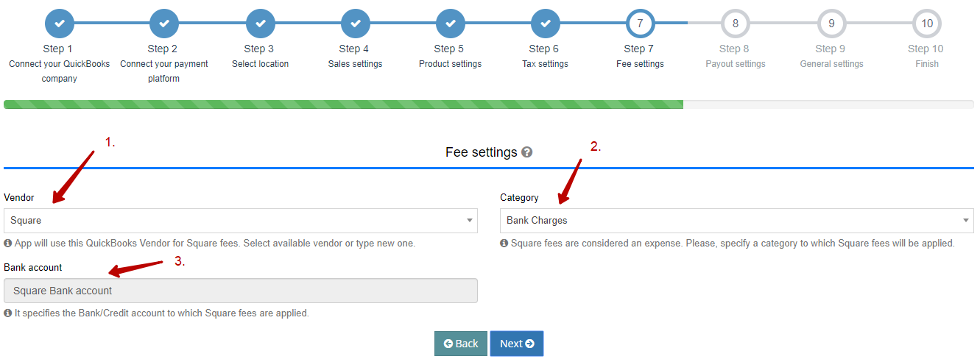Click the Next button
The width and height of the screenshot is (980, 362).
click(x=517, y=344)
